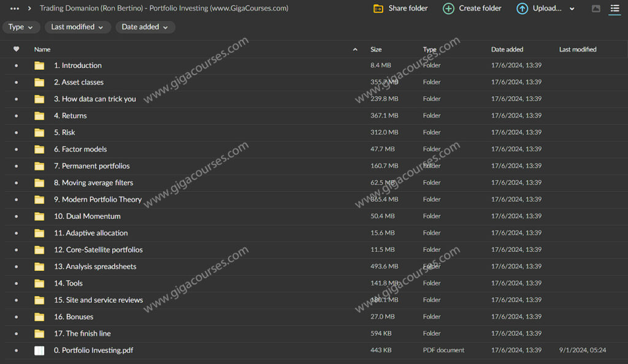Select the list view icon
Image resolution: width=628 pixels, height=364 pixels.
click(x=616, y=9)
